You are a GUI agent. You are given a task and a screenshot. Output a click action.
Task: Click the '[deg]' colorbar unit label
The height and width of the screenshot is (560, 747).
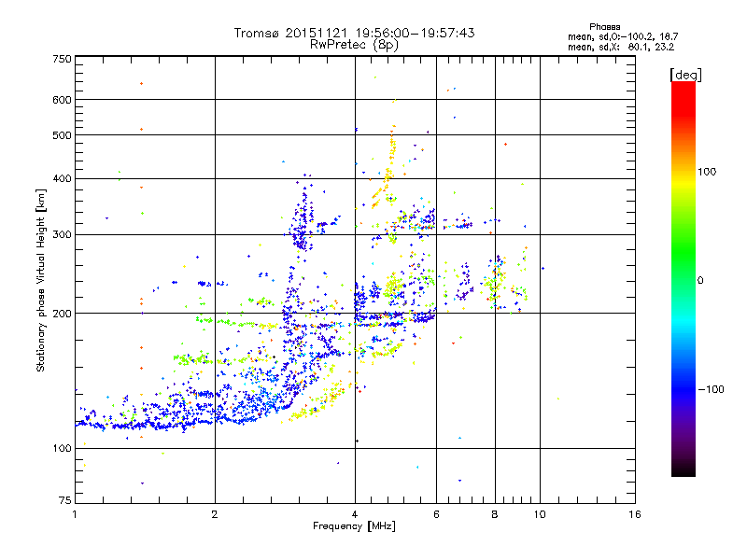(685, 75)
